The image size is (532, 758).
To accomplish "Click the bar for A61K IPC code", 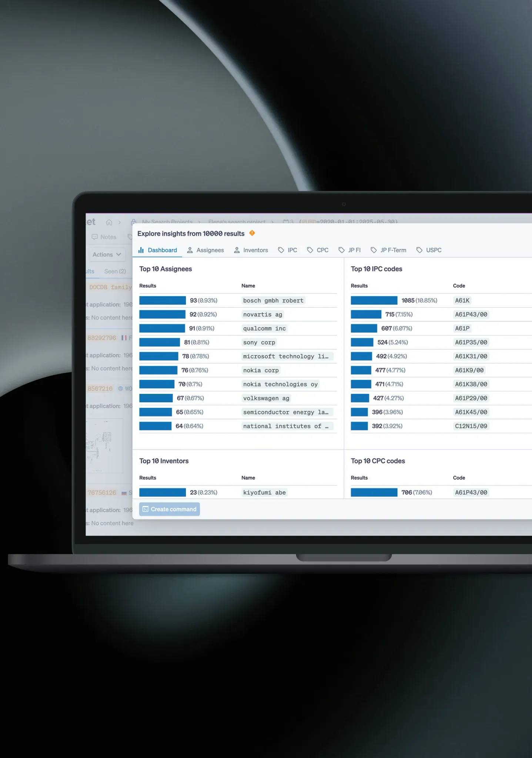I will click(x=374, y=301).
